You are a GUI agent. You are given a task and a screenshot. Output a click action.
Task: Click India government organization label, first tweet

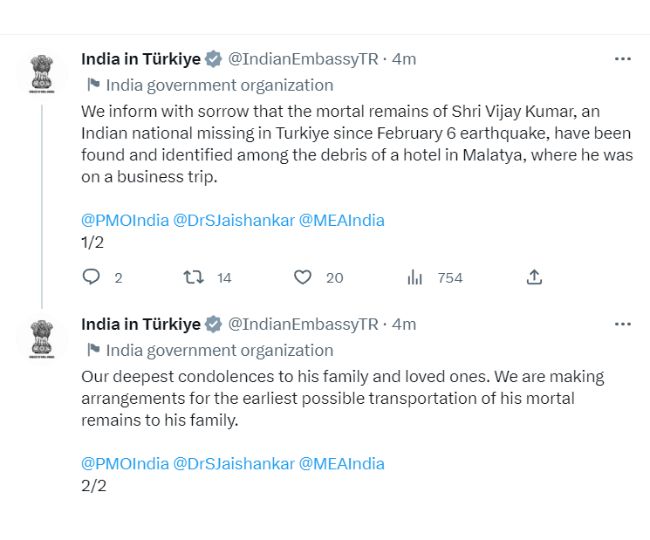219,85
